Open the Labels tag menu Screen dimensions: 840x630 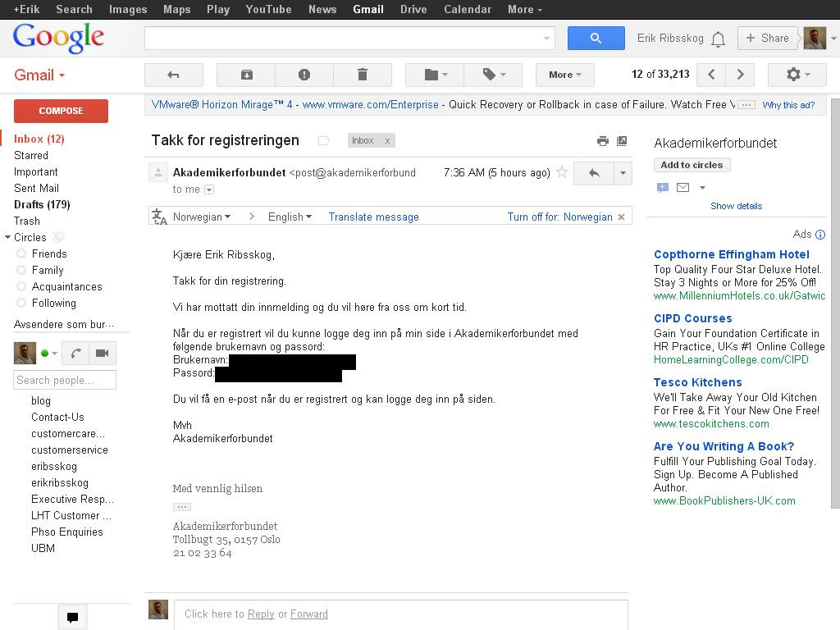(x=493, y=75)
